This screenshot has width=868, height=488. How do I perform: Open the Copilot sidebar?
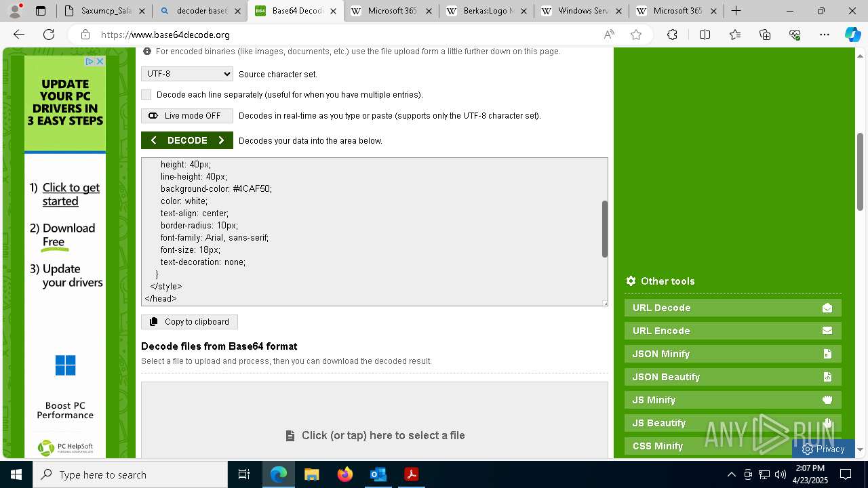852,35
